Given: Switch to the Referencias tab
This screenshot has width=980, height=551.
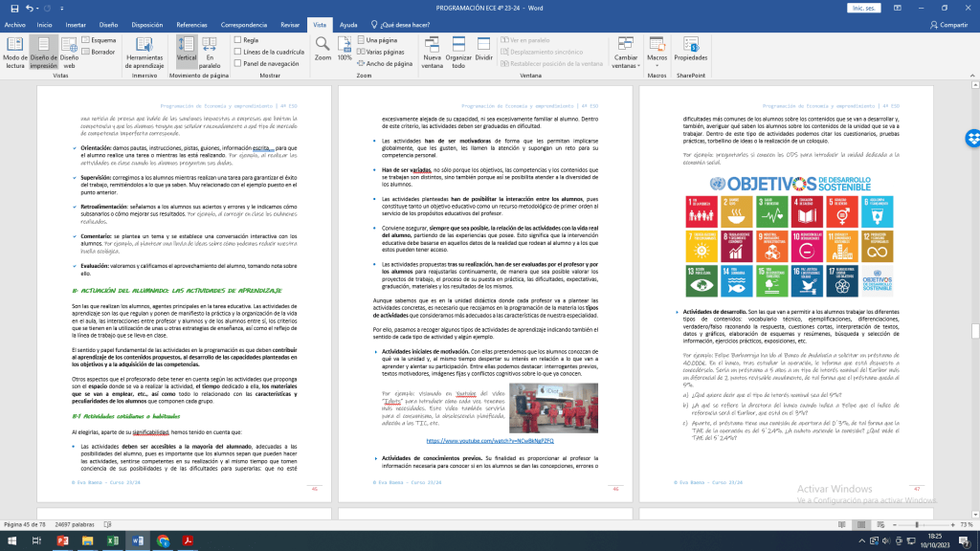Looking at the screenshot, I should (x=191, y=24).
